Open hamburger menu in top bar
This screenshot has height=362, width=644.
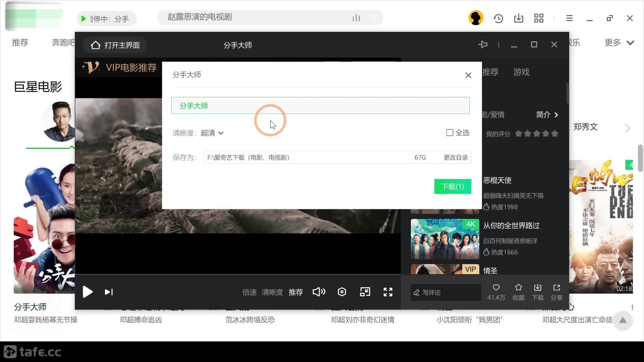click(x=569, y=18)
